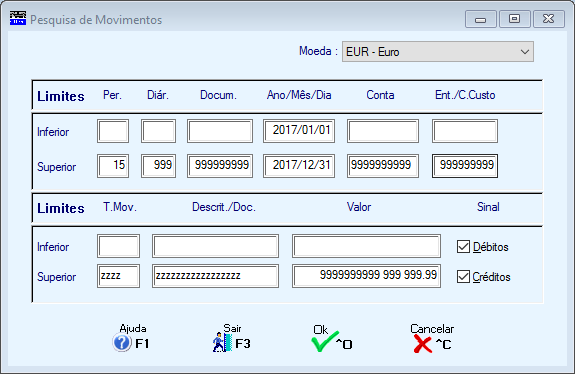This screenshot has width=575, height=374.
Task: Click the Superior Conta field with 9999999999
Action: pos(383,166)
